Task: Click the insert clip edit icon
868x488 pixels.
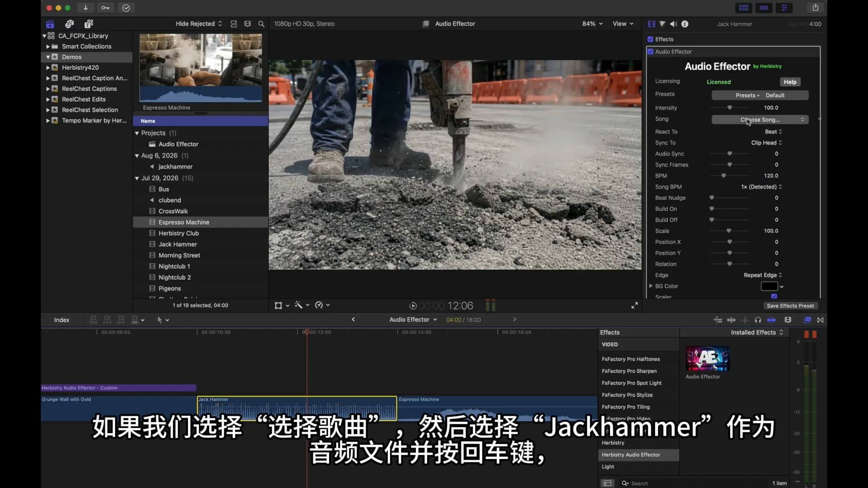Action: click(x=107, y=320)
